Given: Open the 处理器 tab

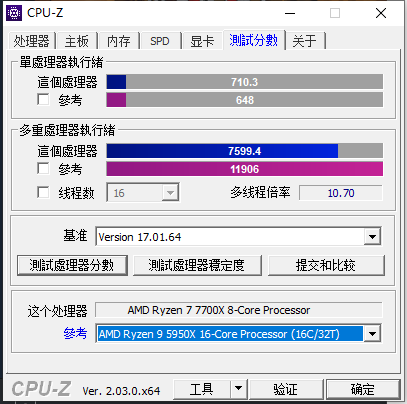Looking at the screenshot, I should coord(31,41).
